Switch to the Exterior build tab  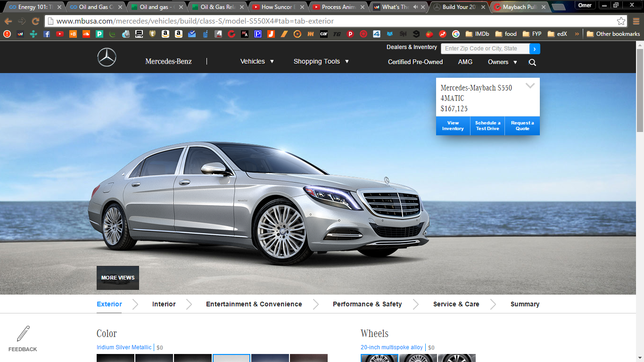109,304
